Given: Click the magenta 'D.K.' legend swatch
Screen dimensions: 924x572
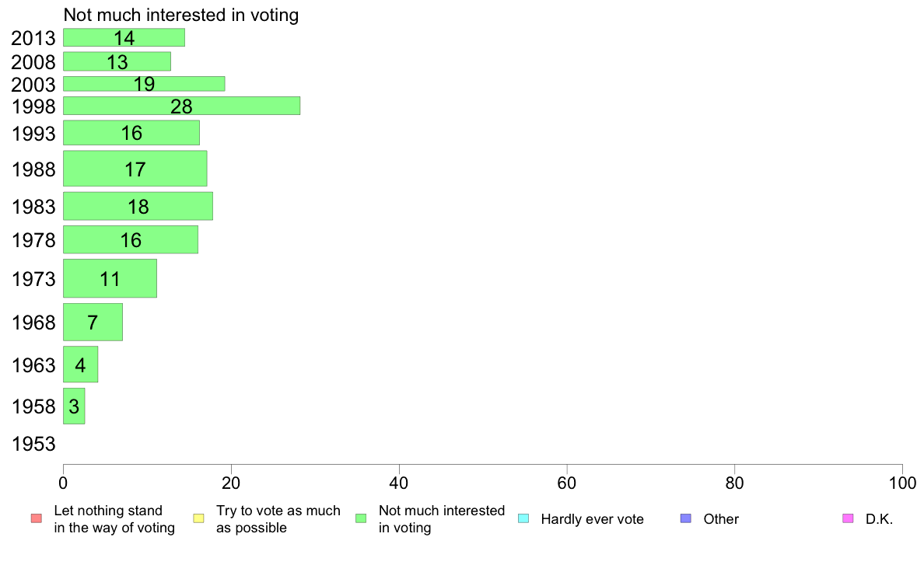Looking at the screenshot, I should (848, 518).
